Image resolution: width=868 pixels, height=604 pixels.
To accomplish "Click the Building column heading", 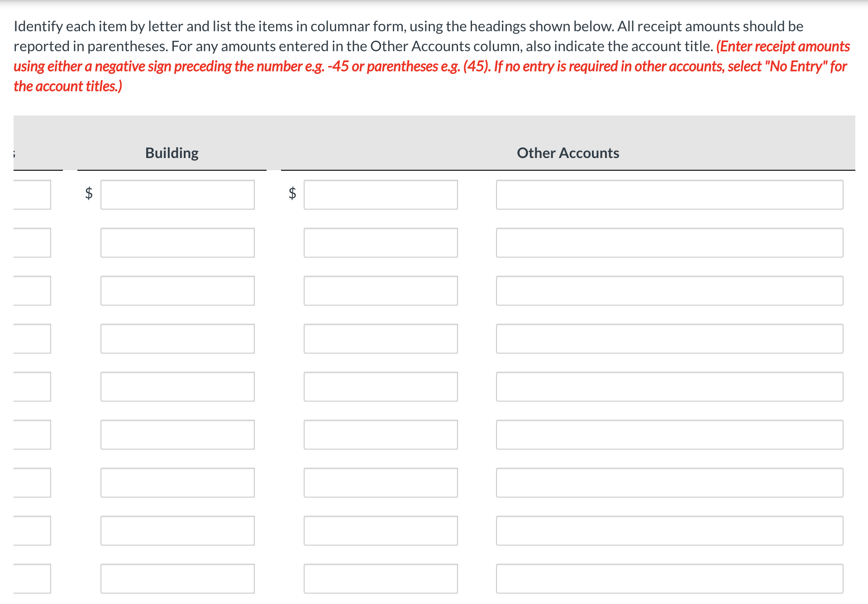I will [171, 153].
